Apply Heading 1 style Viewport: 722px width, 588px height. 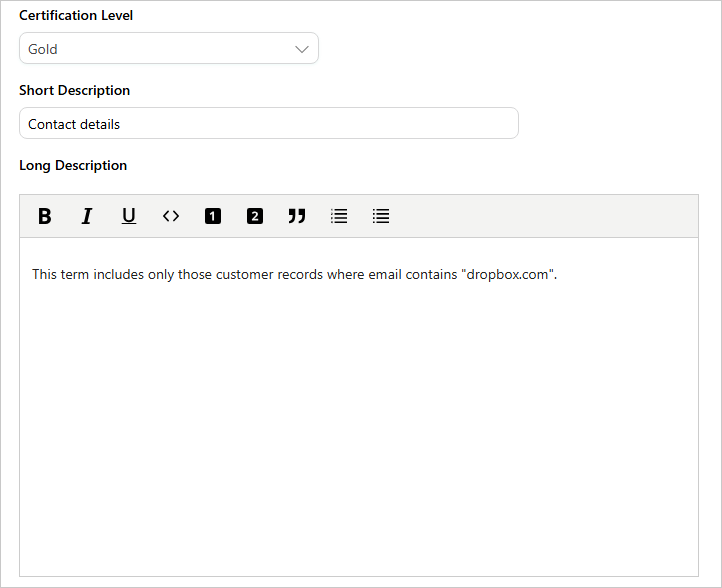[213, 216]
